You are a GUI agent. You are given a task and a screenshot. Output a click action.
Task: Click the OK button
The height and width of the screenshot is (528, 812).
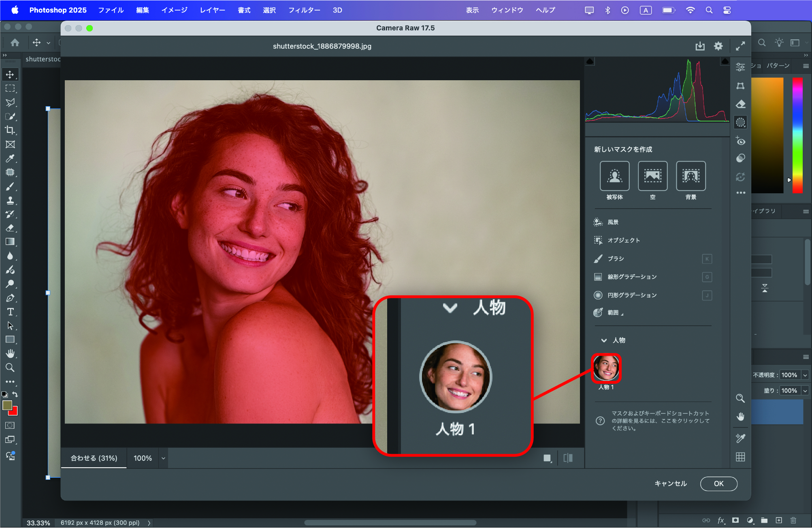pyautogui.click(x=718, y=483)
